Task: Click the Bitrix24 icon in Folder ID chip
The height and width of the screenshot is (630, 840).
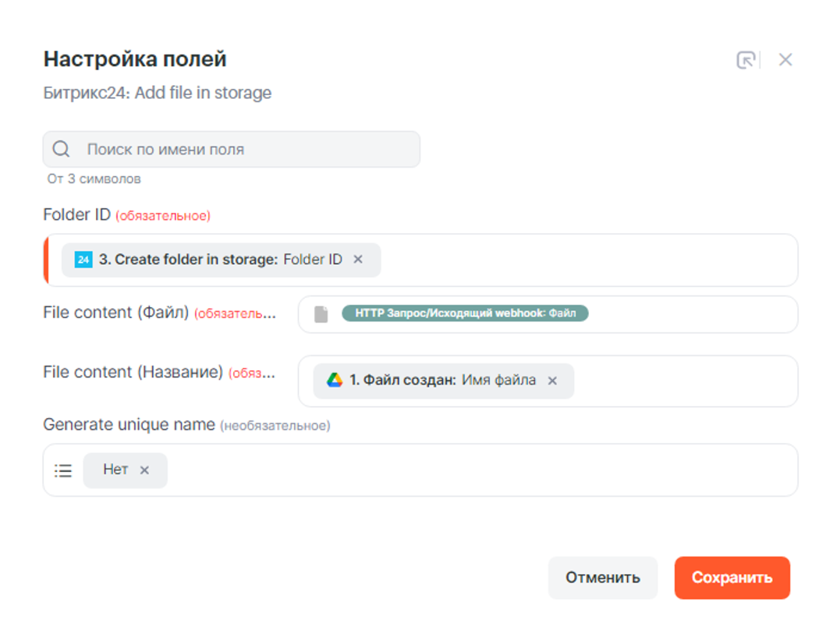Action: [x=83, y=260]
